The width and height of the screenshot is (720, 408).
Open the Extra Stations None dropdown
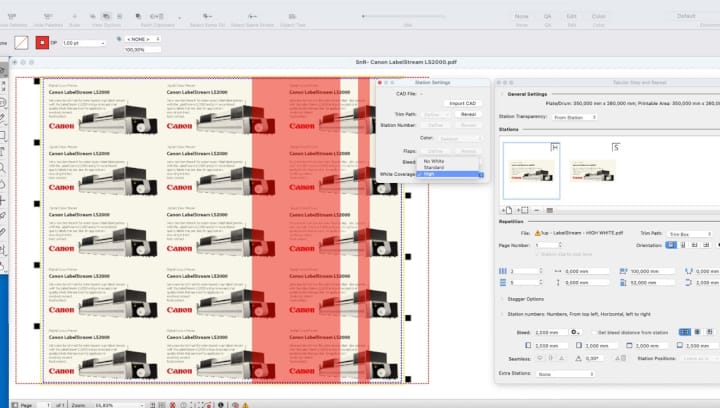565,374
